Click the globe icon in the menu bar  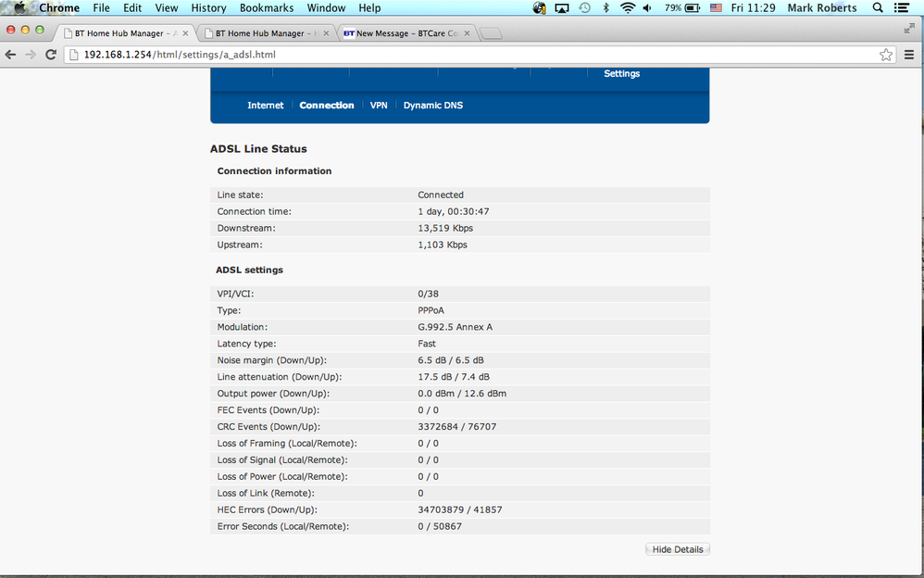pos(539,8)
